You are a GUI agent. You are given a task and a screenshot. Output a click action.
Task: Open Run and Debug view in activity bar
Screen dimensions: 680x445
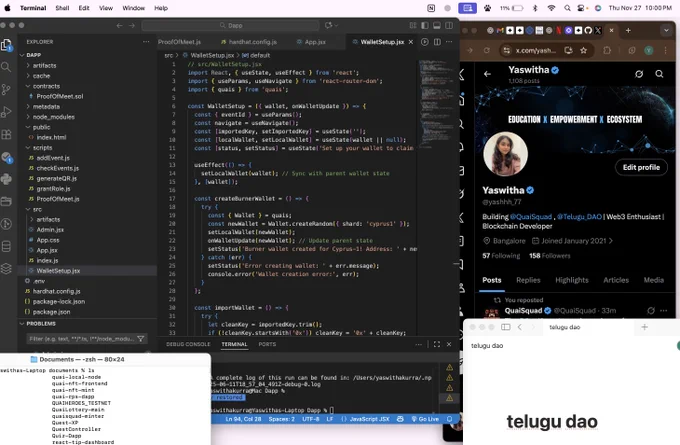coord(6,112)
